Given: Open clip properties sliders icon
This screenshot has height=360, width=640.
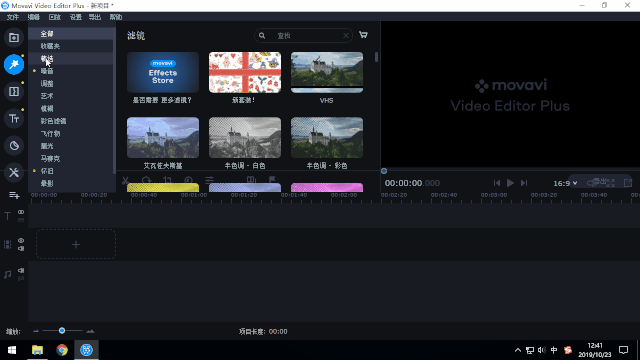Looking at the screenshot, I should tap(209, 180).
